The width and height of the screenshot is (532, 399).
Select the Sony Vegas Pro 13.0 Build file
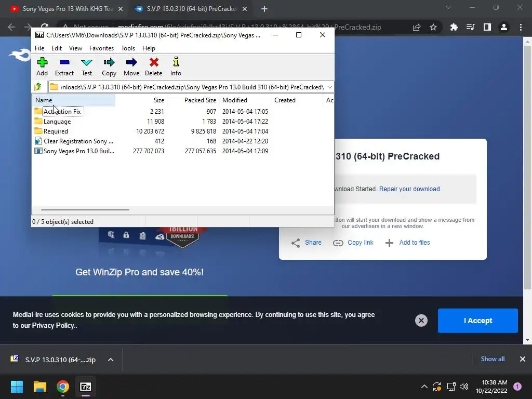79,151
